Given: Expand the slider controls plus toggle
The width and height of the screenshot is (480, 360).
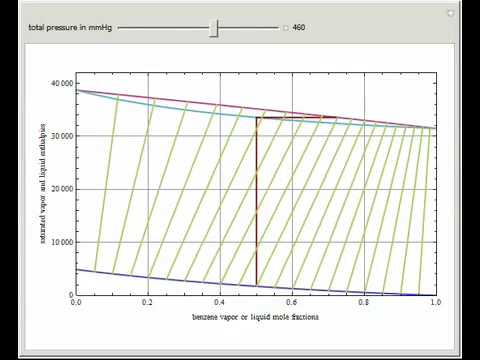Looking at the screenshot, I should click(286, 28).
